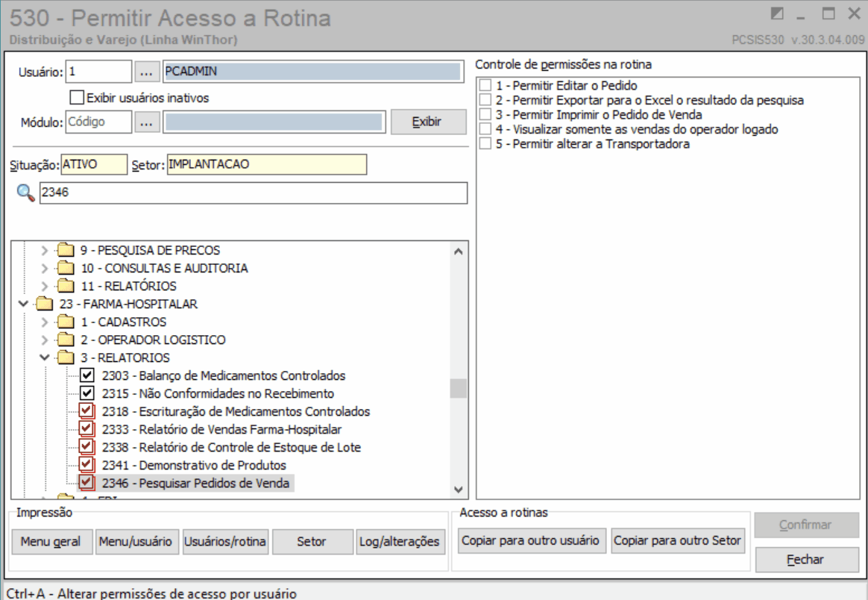Click the folder icon of 9 - PESQUISA DE PRECOS
The width and height of the screenshot is (868, 600).
pos(66,250)
